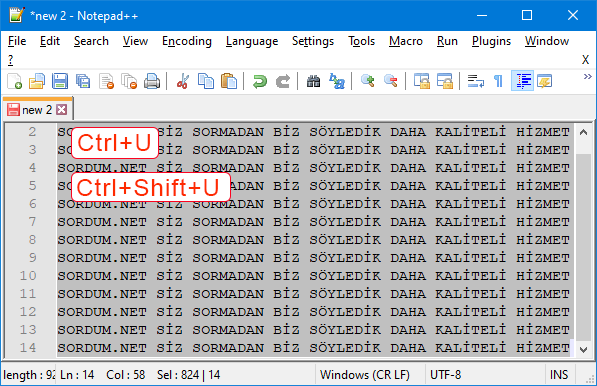
Task: Toggle Show All Characters pilcrow icon
Action: tap(498, 81)
